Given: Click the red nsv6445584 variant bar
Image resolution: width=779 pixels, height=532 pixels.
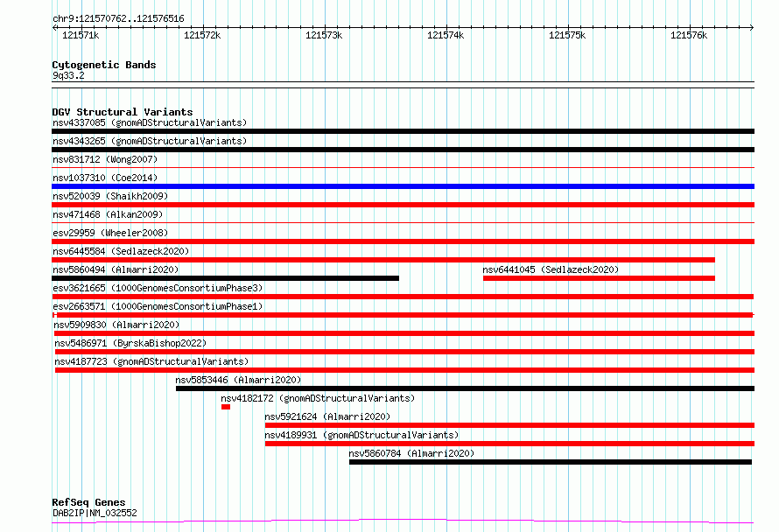Looking at the screenshot, I should click(383, 260).
